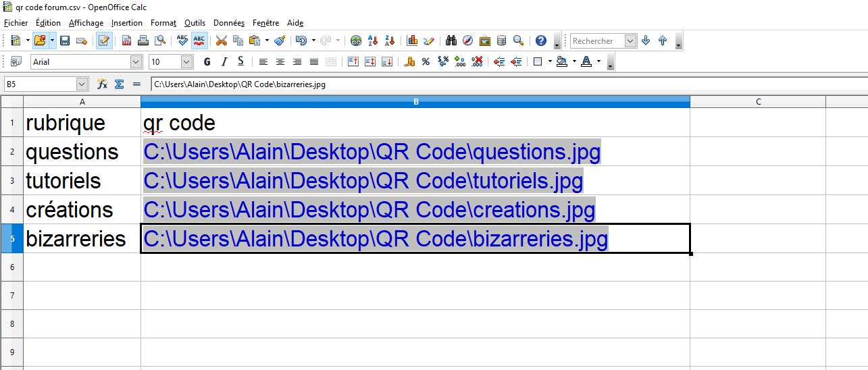Image resolution: width=868 pixels, height=370 pixels.
Task: Justify text icon
Action: pos(314,61)
